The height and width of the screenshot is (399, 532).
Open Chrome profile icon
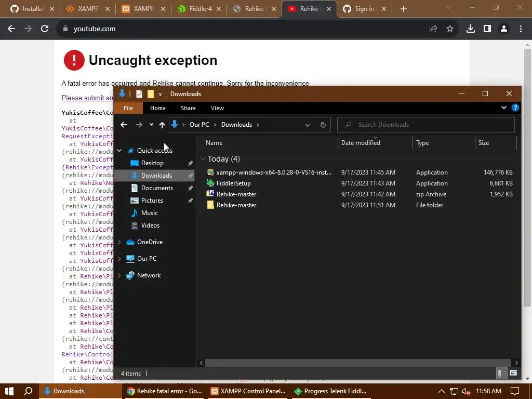tap(504, 29)
